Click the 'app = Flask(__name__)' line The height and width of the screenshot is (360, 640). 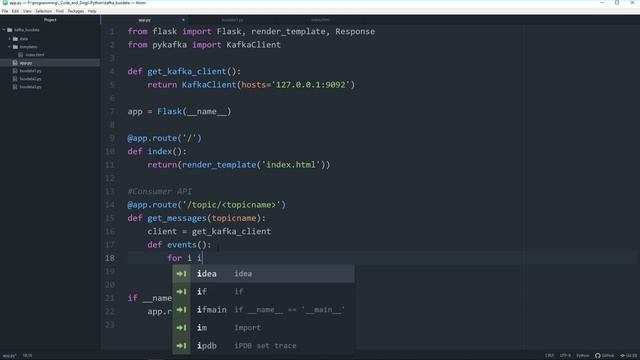click(x=179, y=111)
